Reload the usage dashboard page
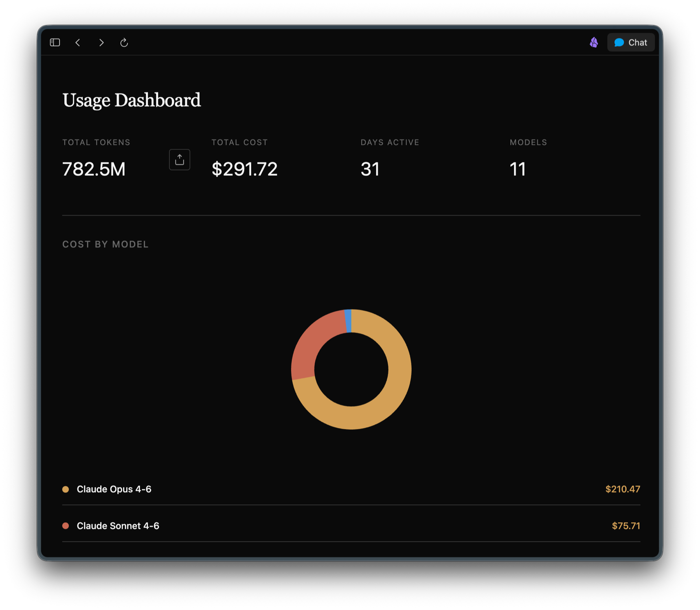 pos(124,43)
